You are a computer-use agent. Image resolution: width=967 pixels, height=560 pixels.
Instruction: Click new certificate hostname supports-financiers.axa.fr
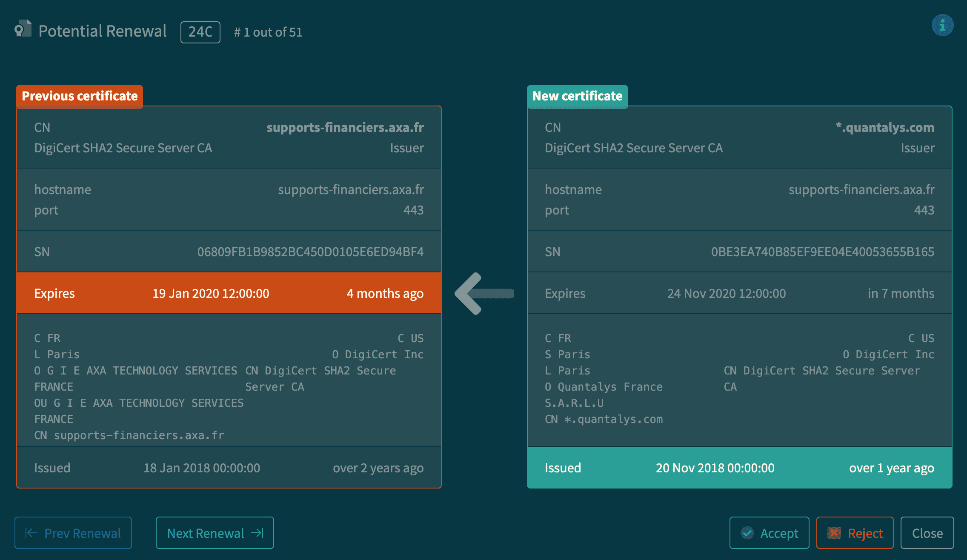click(861, 190)
